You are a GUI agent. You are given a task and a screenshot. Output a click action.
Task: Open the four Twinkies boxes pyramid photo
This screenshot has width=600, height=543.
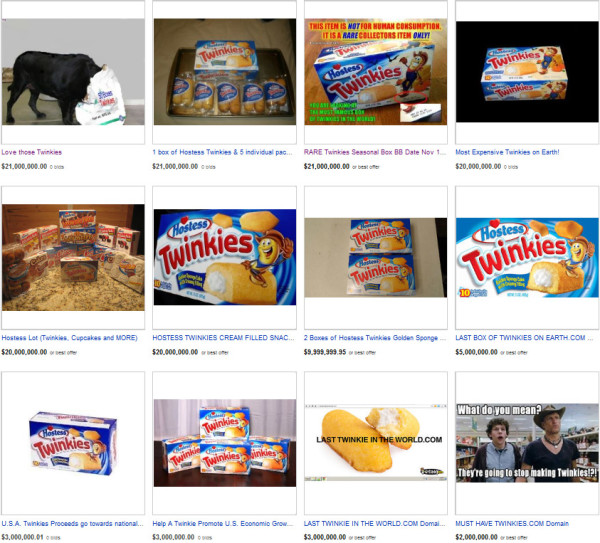(225, 443)
